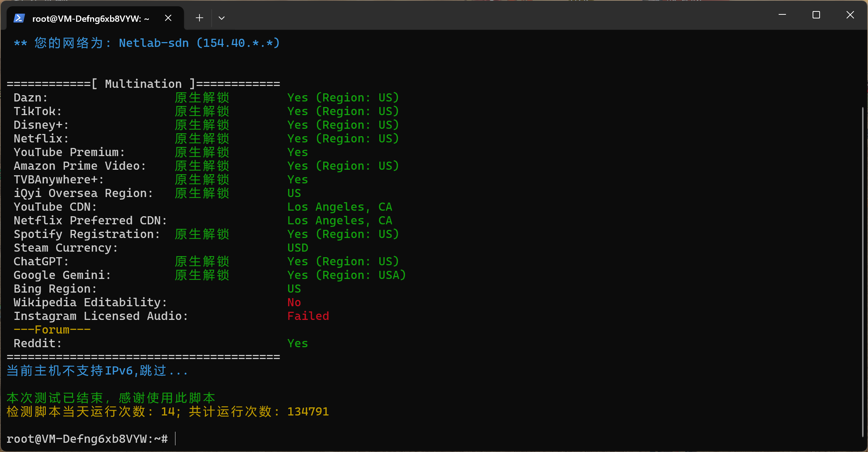The width and height of the screenshot is (868, 452).
Task: Click the Wikipedia Editability label
Action: tap(90, 303)
